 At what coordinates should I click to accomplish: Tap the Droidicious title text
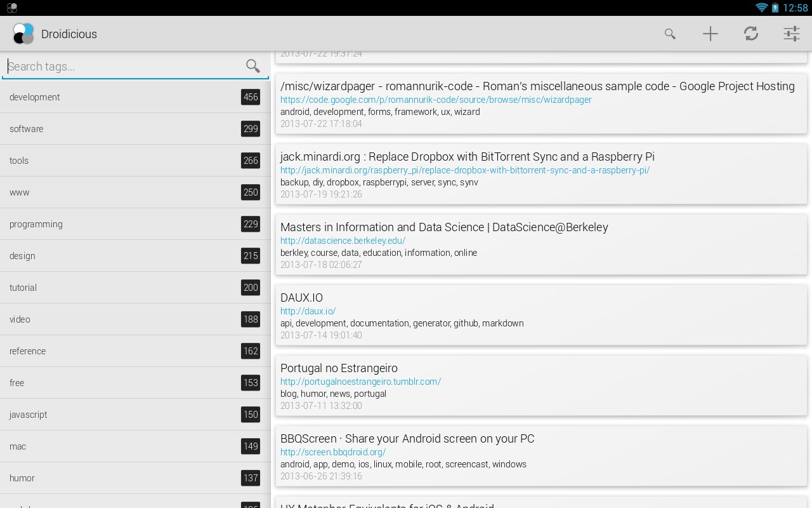point(69,34)
